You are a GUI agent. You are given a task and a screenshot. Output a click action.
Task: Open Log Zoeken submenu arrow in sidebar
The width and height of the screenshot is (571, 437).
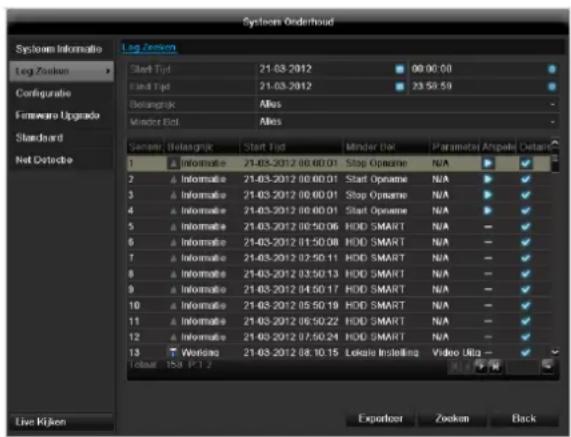[x=108, y=71]
